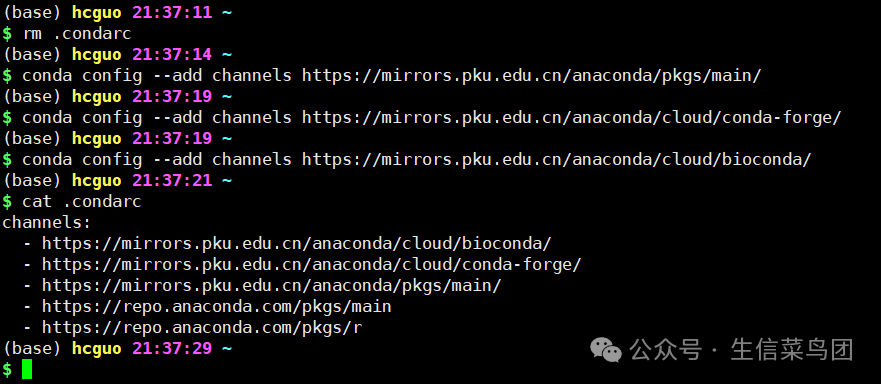Viewport: 881px width, 384px height.
Task: Click the pku conda-forge URL in channels list
Action: (x=311, y=264)
